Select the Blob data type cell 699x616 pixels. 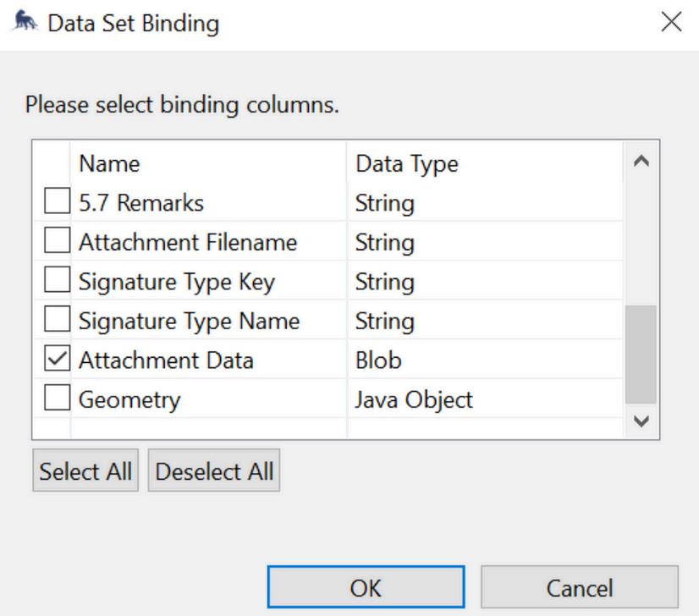pos(378,360)
